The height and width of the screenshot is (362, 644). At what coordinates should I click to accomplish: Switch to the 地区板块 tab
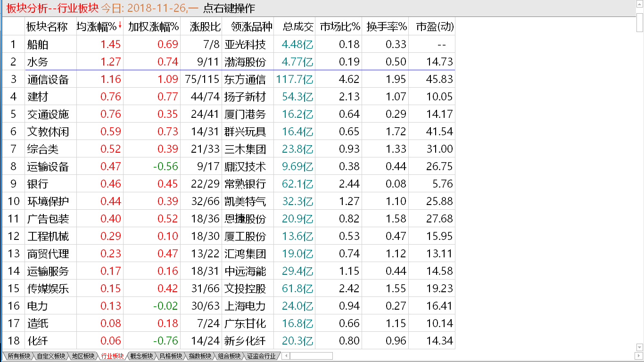[83, 356]
